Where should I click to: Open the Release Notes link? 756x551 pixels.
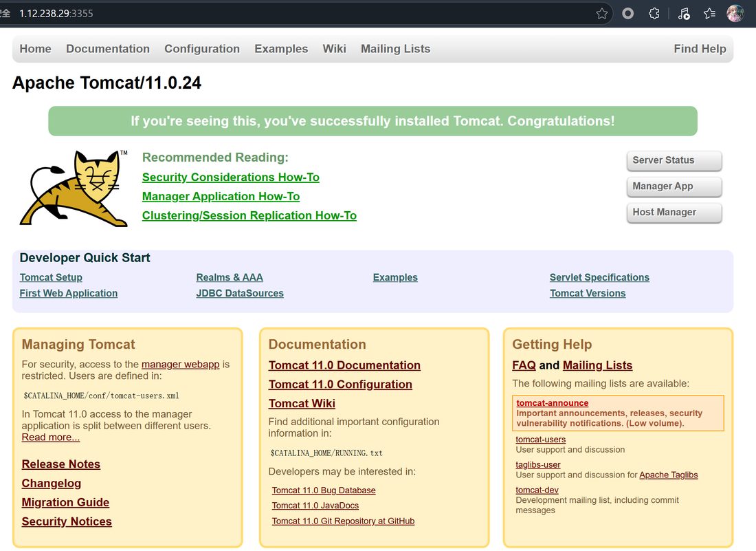point(60,464)
